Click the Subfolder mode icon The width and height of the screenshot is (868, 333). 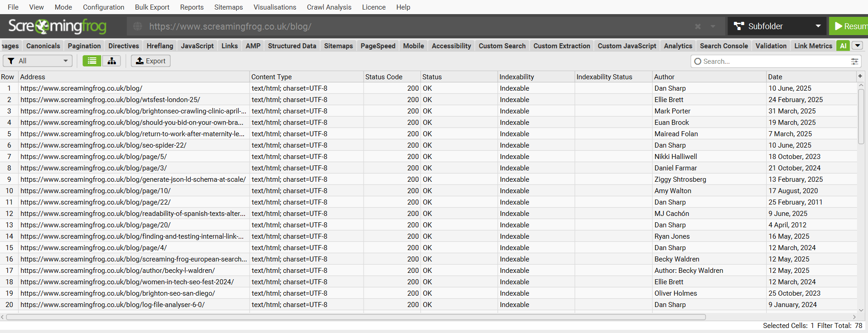point(739,26)
